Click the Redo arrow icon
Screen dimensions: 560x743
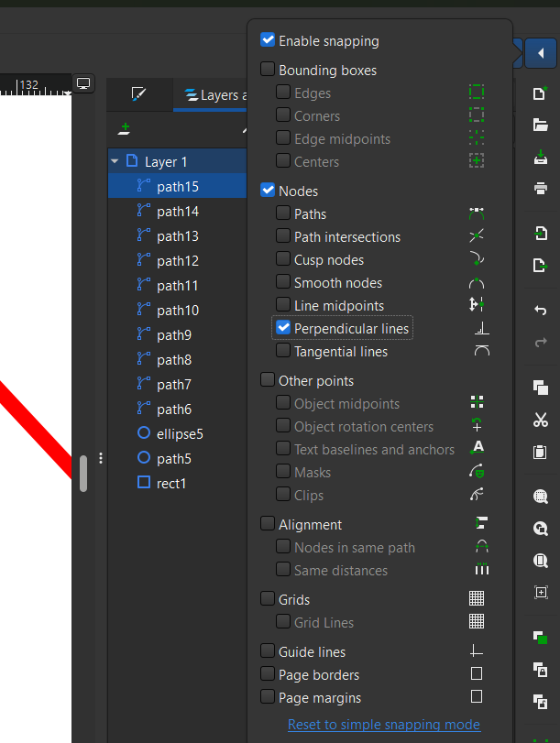coord(541,342)
